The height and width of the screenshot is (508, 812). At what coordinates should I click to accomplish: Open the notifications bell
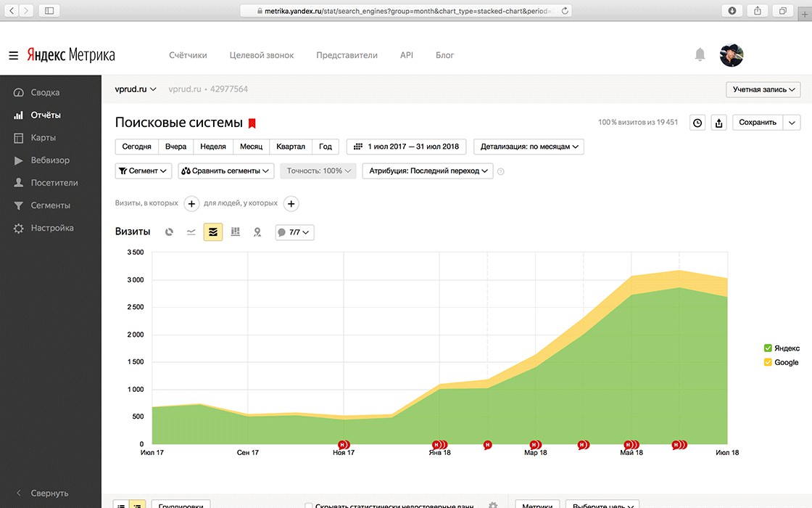click(x=700, y=54)
